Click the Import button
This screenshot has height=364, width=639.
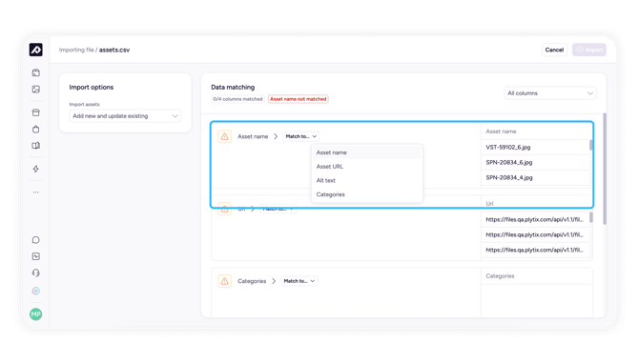(589, 50)
